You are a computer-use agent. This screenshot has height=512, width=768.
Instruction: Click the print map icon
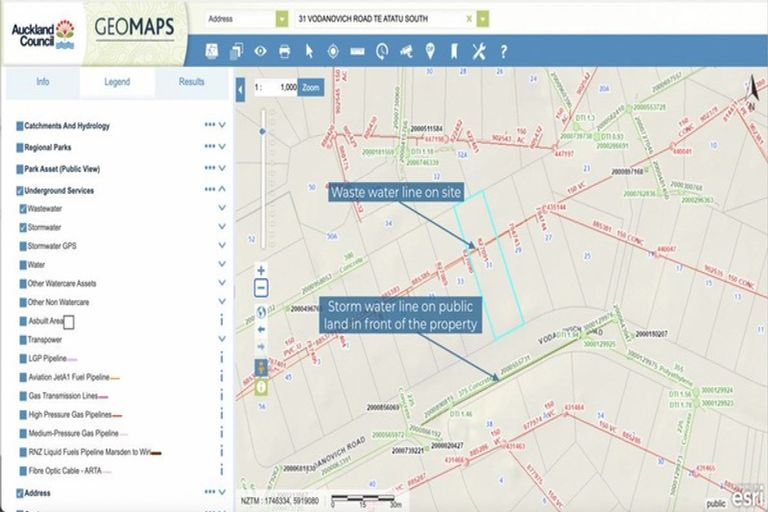pyautogui.click(x=284, y=51)
